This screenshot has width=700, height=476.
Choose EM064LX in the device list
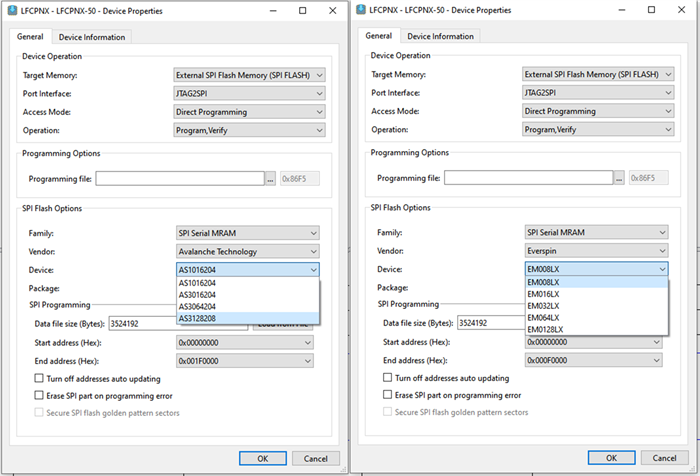click(545, 318)
